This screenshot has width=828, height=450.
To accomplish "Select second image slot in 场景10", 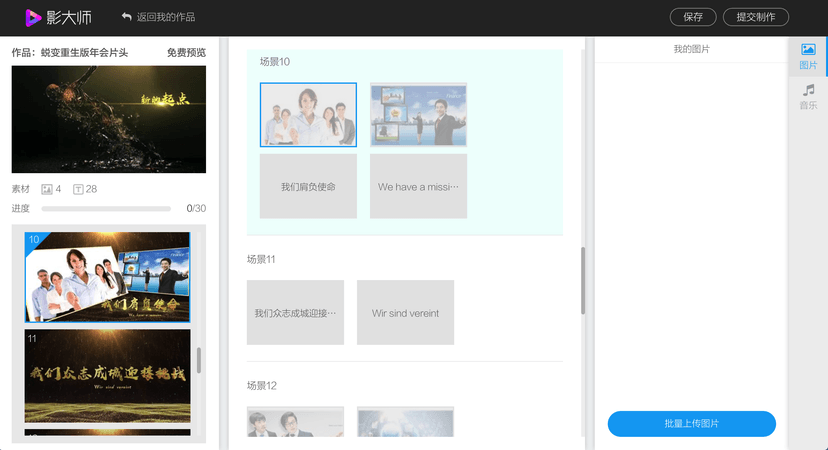I will point(418,115).
